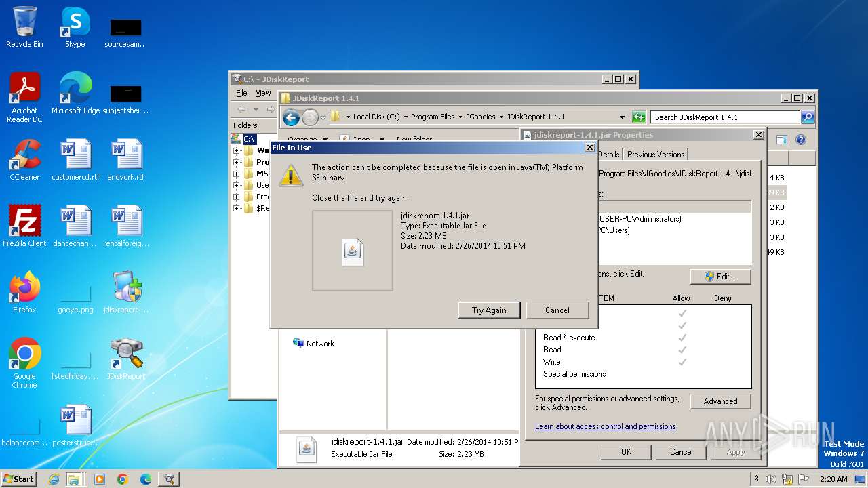Click the network tray icon

[787, 479]
